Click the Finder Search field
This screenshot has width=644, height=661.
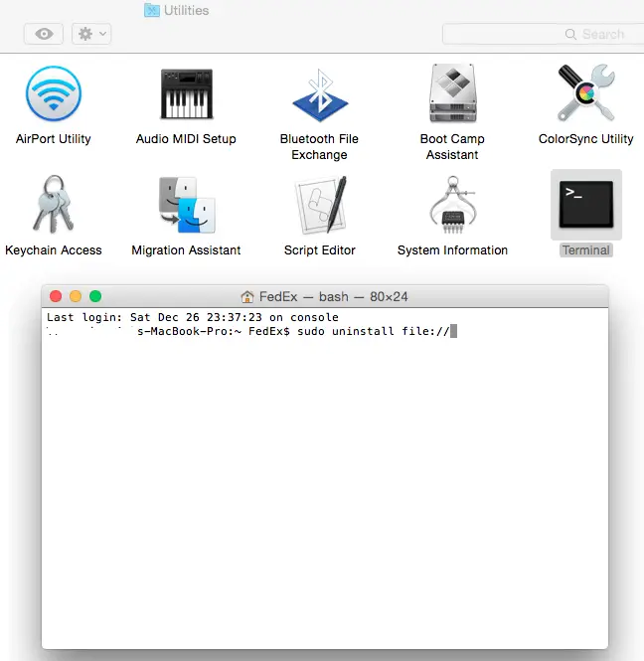point(544,34)
